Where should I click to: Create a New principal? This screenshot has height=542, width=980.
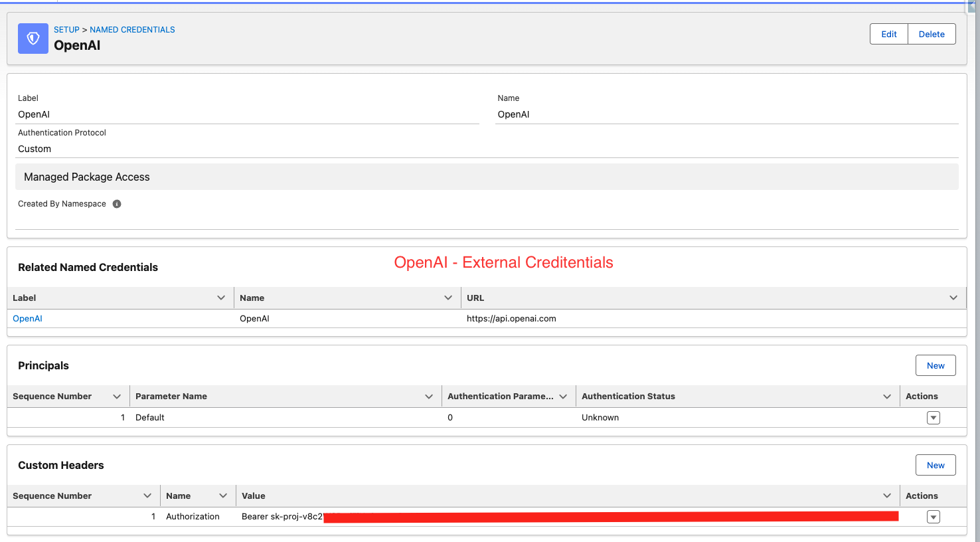point(936,365)
